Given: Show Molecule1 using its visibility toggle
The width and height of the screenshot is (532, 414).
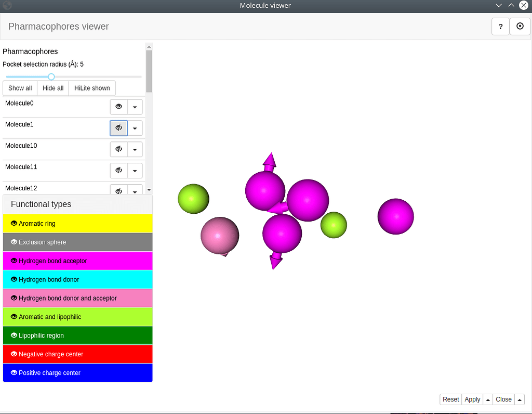Looking at the screenshot, I should [x=118, y=128].
